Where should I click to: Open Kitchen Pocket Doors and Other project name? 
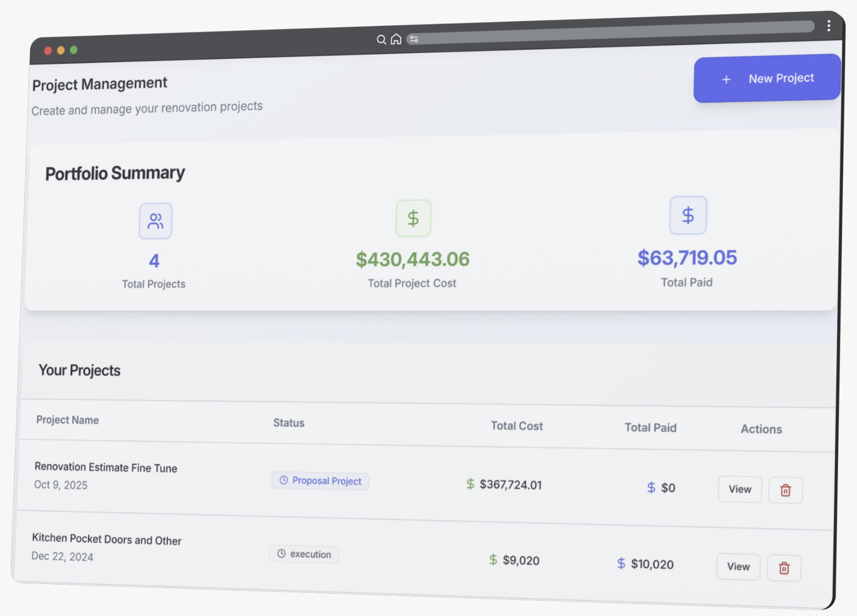pos(106,539)
